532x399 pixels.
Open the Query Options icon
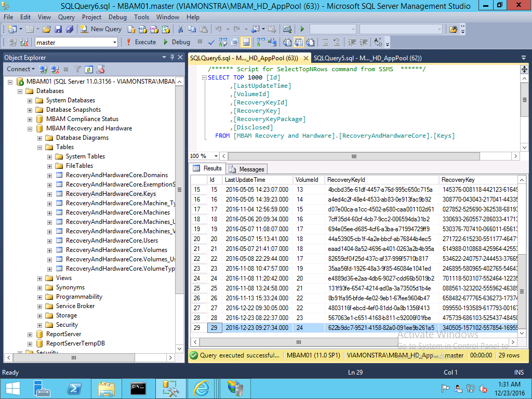pyautogui.click(x=234, y=42)
